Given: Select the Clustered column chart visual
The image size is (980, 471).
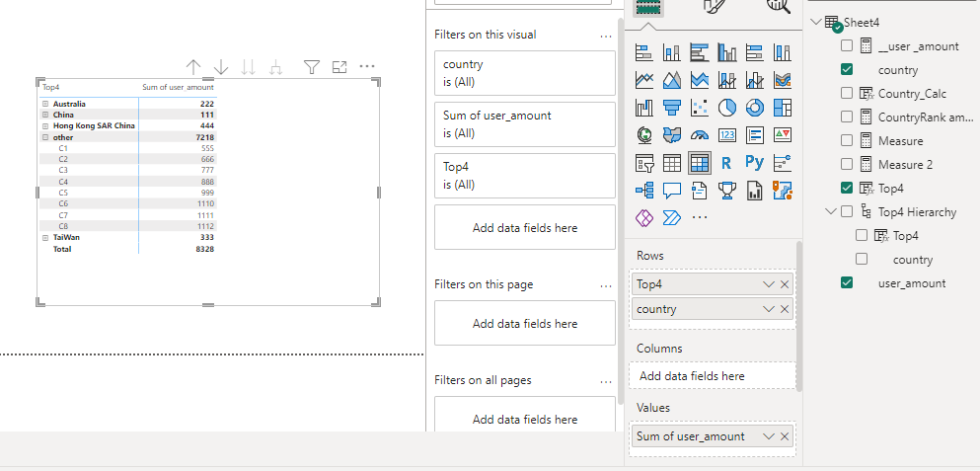Looking at the screenshot, I should pos(727,52).
